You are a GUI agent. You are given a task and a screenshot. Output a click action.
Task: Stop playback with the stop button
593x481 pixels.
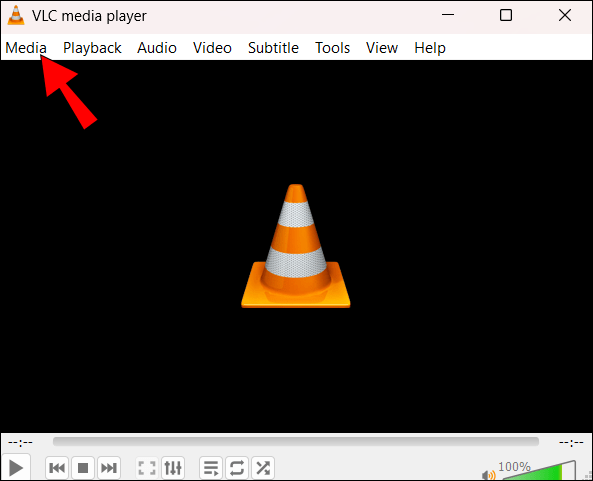pyautogui.click(x=83, y=468)
